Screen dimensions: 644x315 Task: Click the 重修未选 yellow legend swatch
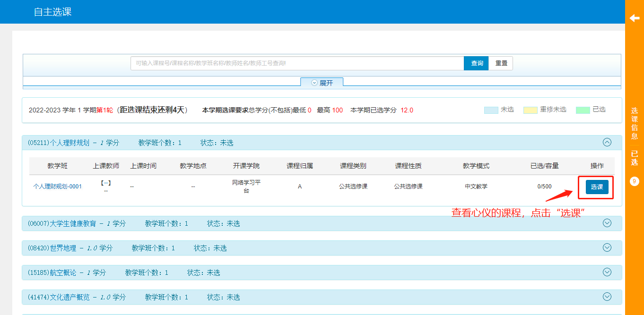[x=530, y=110]
